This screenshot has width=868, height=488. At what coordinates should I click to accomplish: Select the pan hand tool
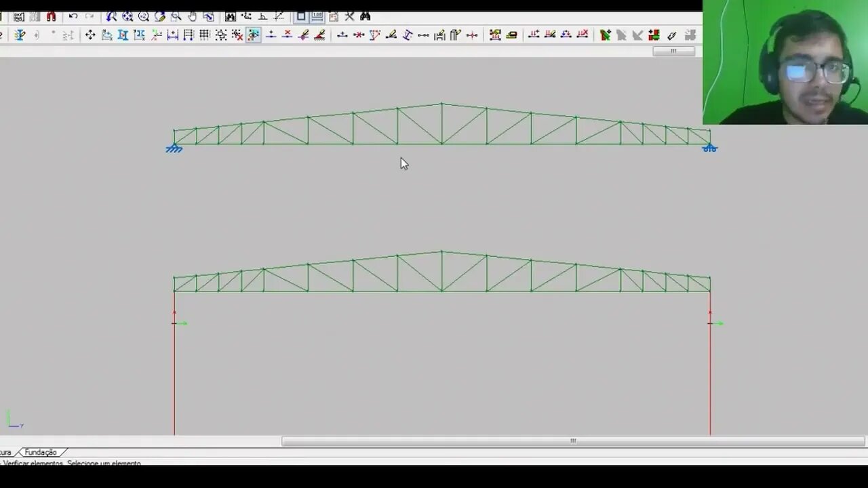tap(193, 16)
